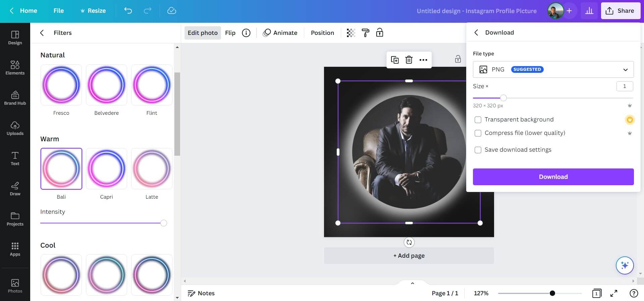The image size is (644, 301).
Task: Adjust the download Size slider
Action: tap(503, 98)
